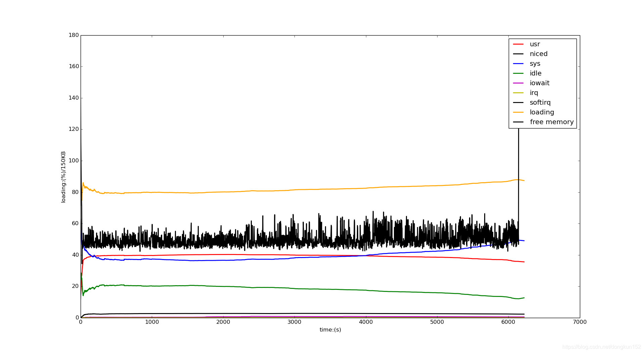Click the x-axis tick label 2000

coord(223,322)
